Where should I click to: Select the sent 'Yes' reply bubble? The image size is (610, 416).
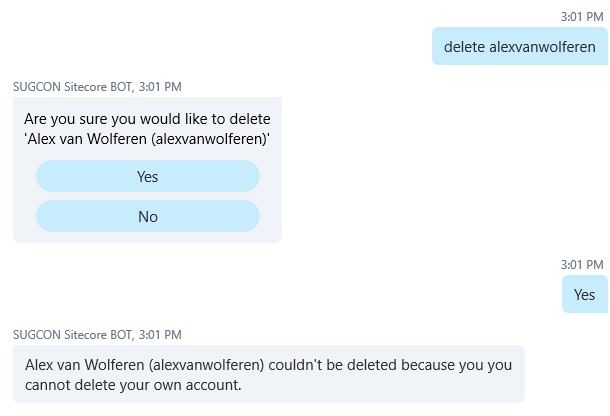[584, 294]
